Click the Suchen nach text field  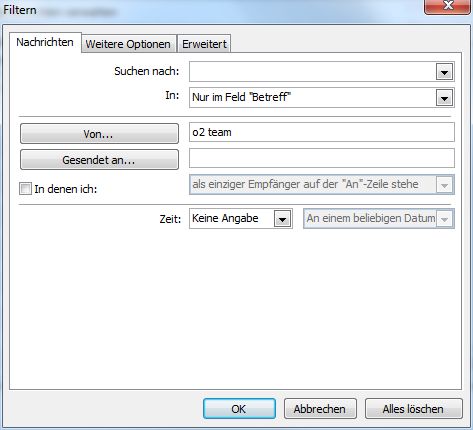click(x=313, y=72)
